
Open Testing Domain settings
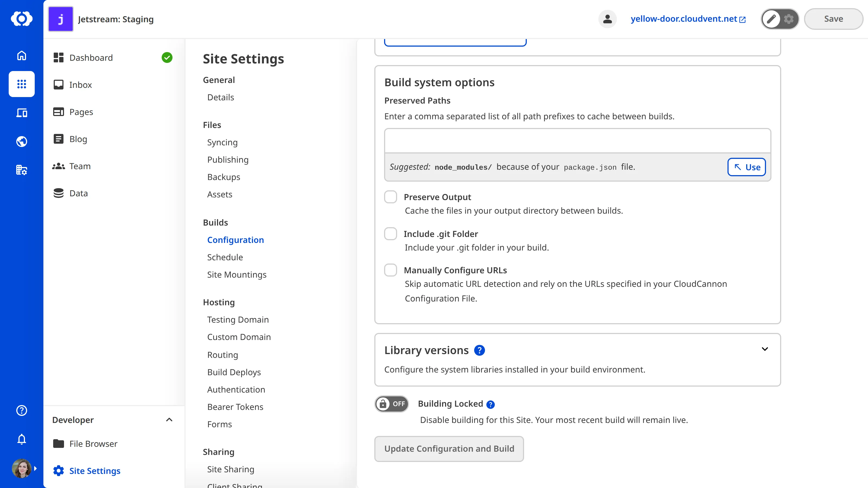coord(238,320)
